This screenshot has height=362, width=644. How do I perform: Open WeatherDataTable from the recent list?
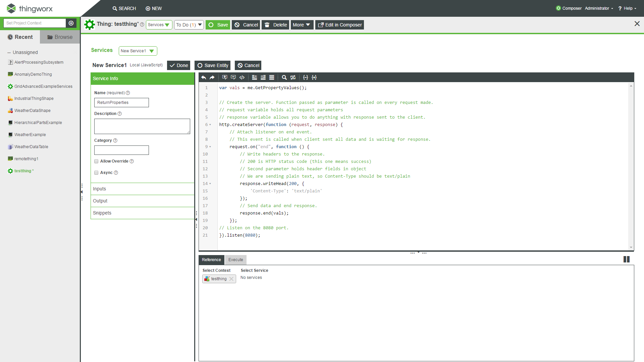(31, 147)
